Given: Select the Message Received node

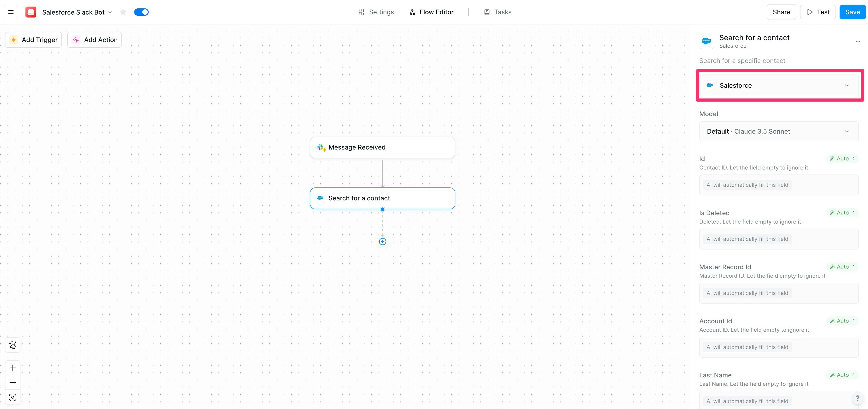Looking at the screenshot, I should coord(382,147).
